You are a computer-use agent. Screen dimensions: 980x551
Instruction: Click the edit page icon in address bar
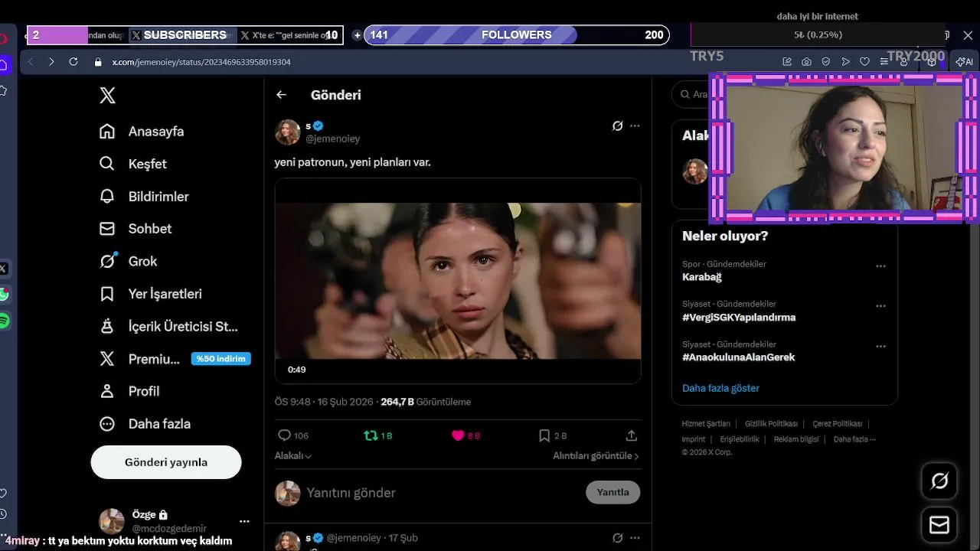786,62
